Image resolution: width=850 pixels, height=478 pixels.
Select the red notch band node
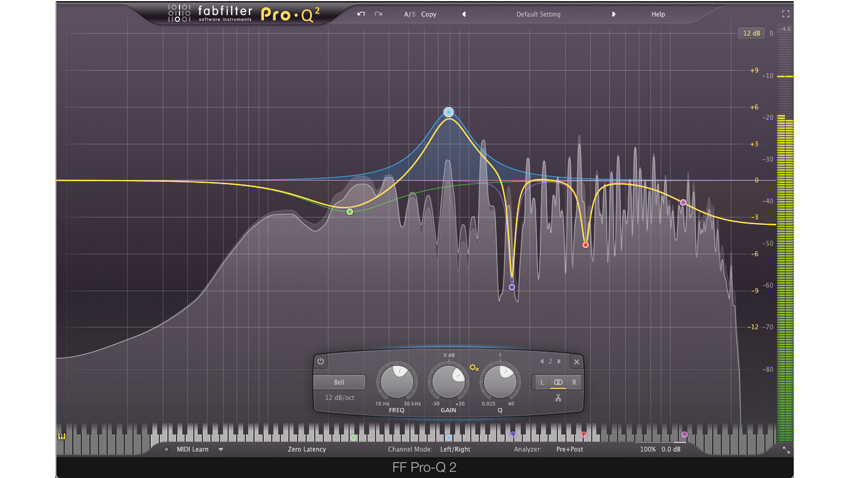(x=585, y=245)
